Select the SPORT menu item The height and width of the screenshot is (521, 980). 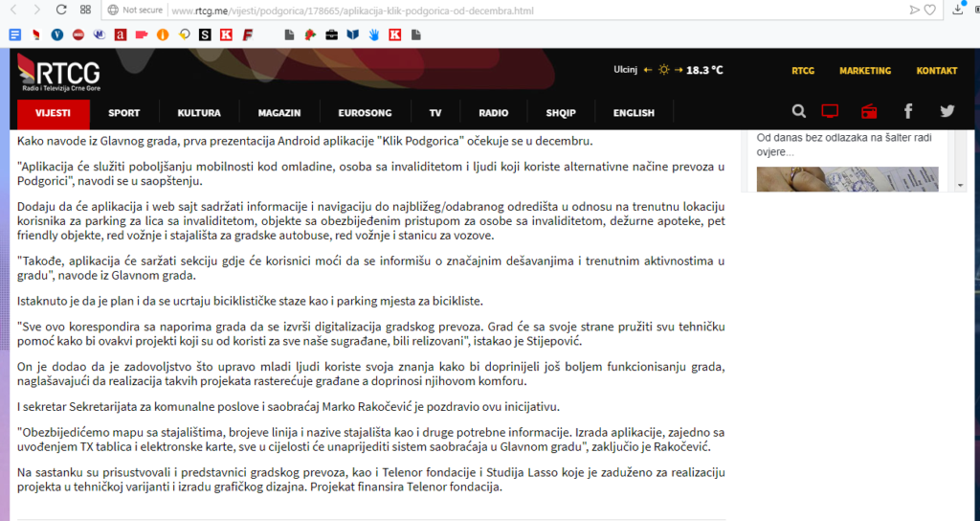[x=123, y=113]
